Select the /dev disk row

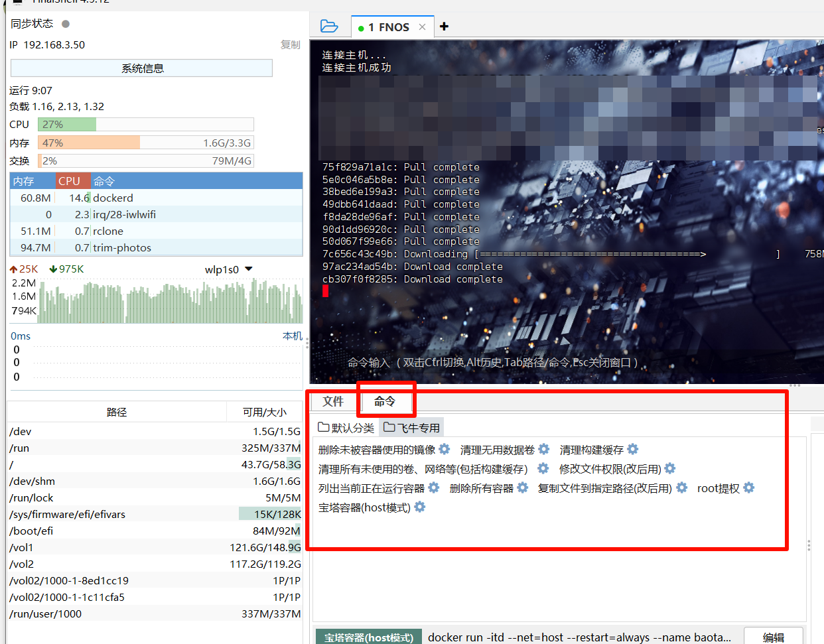(155, 431)
